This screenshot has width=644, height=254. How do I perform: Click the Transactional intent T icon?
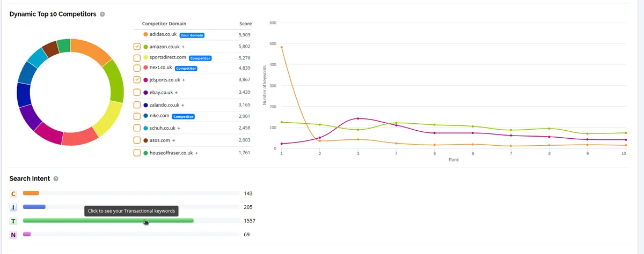13,221
